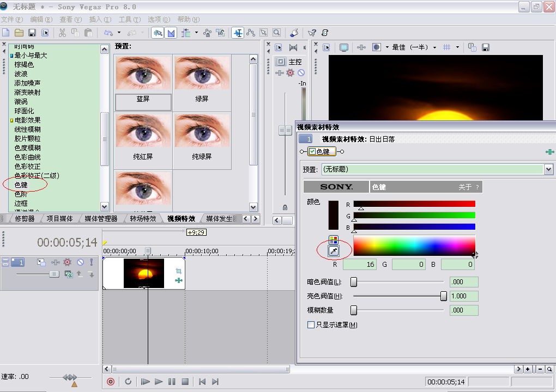Screen dimensions: 556x392
Task: Select the Envelope edit tool
Action: point(251,33)
